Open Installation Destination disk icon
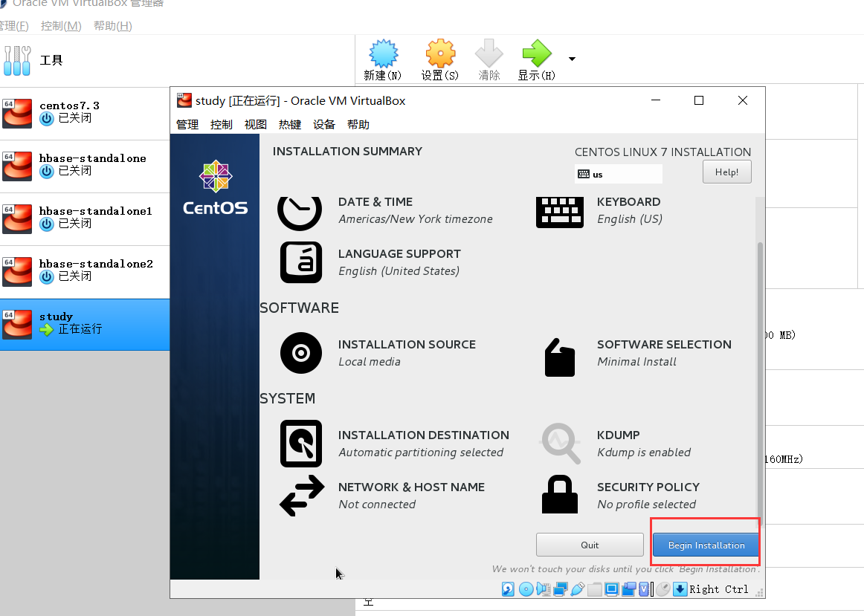864x616 pixels. click(x=301, y=444)
